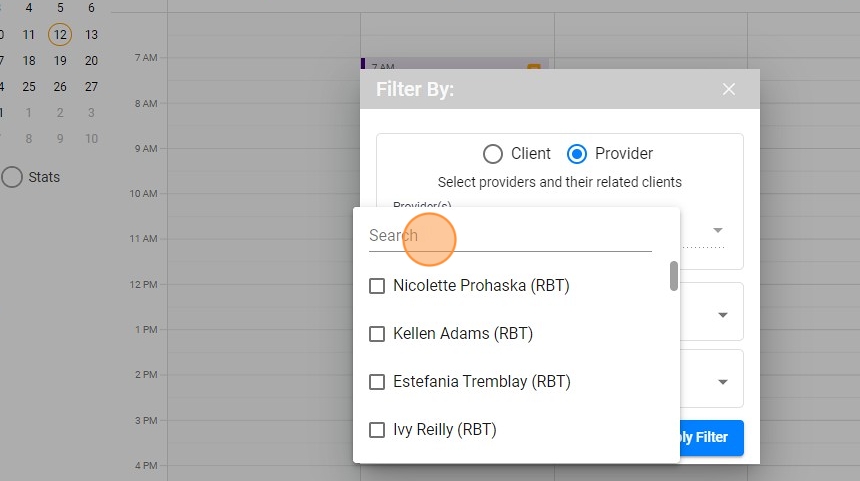This screenshot has height=481, width=860.
Task: Click the orange icon on 7 AM event
Action: 533,68
